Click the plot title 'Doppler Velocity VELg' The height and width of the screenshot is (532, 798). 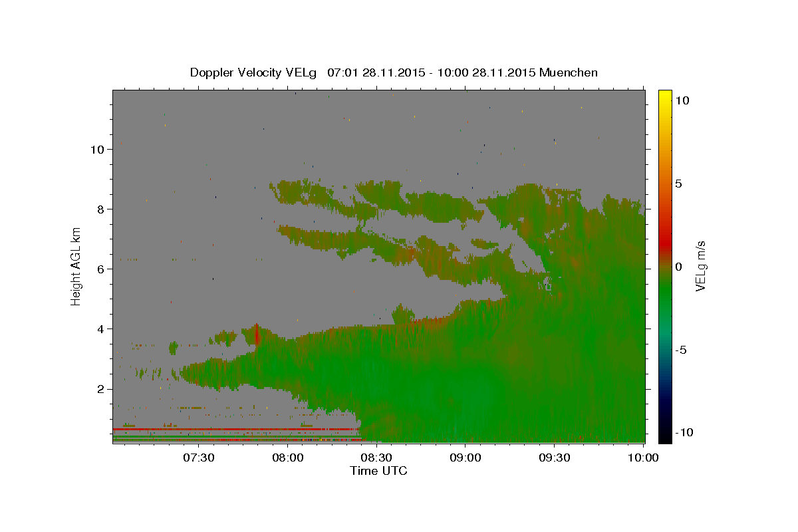pos(253,72)
